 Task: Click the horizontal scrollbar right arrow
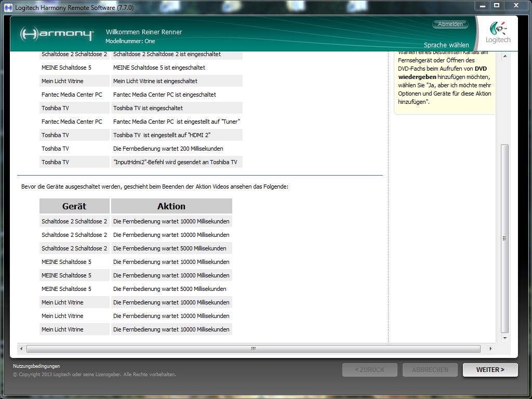[x=490, y=349]
